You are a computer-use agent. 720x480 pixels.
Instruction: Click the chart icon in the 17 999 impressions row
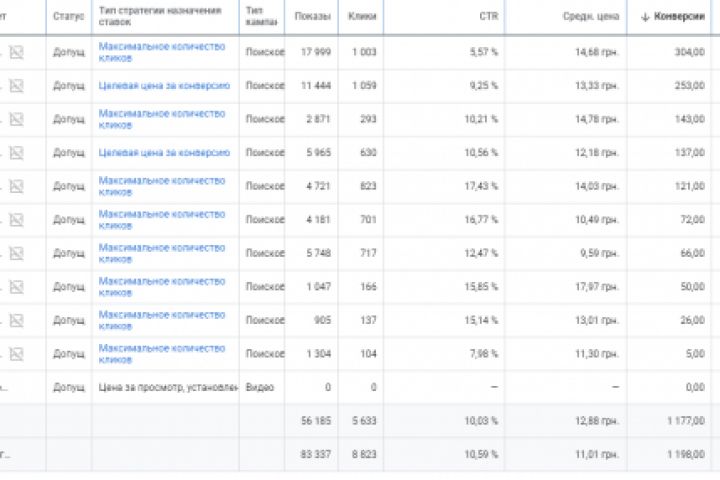coord(17,52)
